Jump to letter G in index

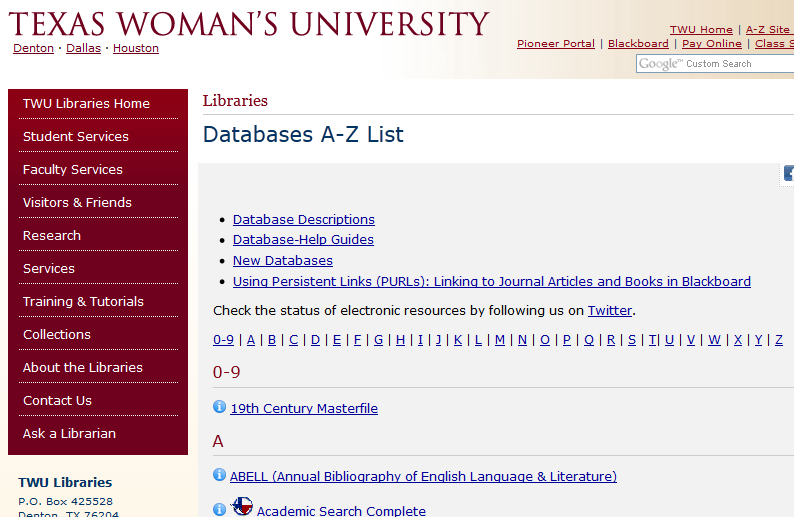(378, 340)
